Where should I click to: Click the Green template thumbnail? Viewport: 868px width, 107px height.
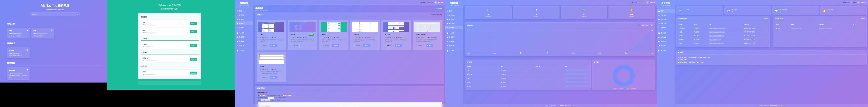334,27
